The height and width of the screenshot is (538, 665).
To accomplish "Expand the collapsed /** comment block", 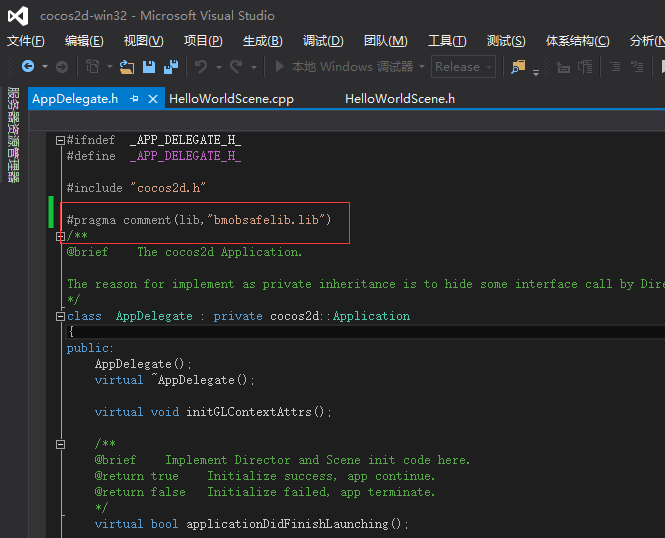I will [x=60, y=236].
